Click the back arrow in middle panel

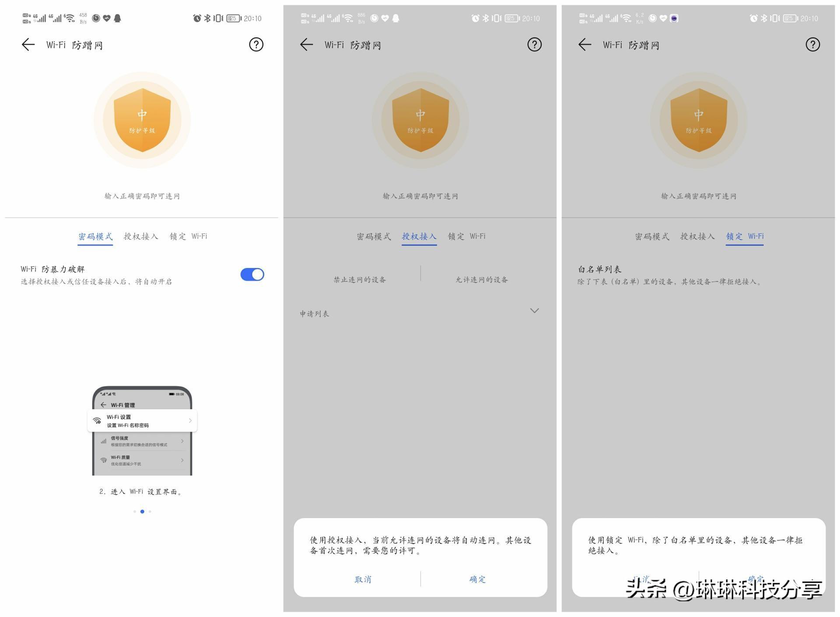click(304, 44)
